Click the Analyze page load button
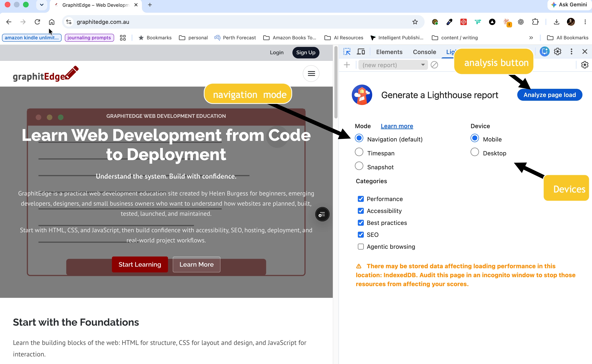592x364 pixels. pyautogui.click(x=550, y=95)
